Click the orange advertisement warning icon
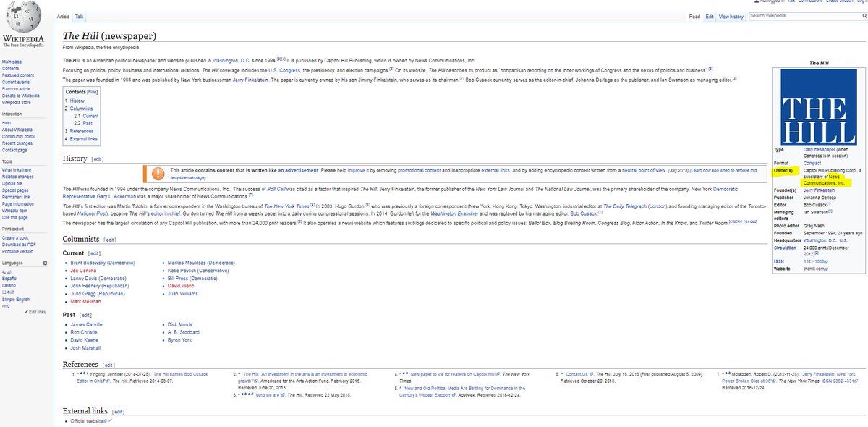 (x=158, y=174)
